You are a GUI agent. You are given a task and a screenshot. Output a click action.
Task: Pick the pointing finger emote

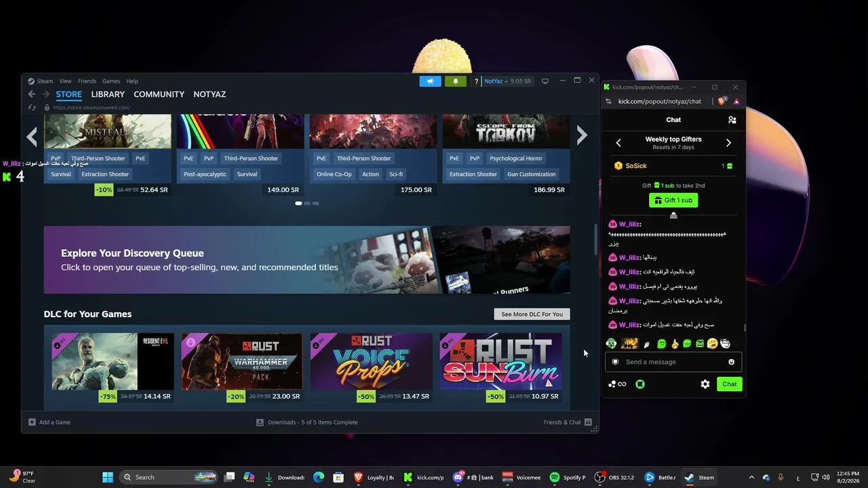click(x=675, y=344)
